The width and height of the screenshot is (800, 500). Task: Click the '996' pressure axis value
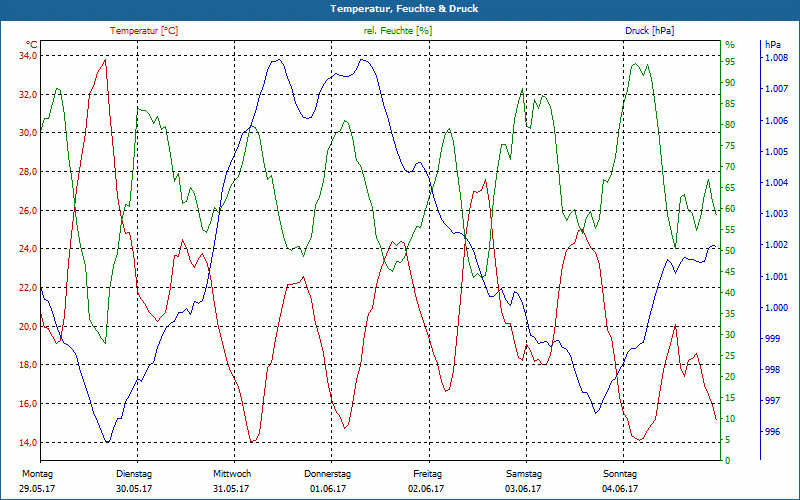(x=772, y=432)
